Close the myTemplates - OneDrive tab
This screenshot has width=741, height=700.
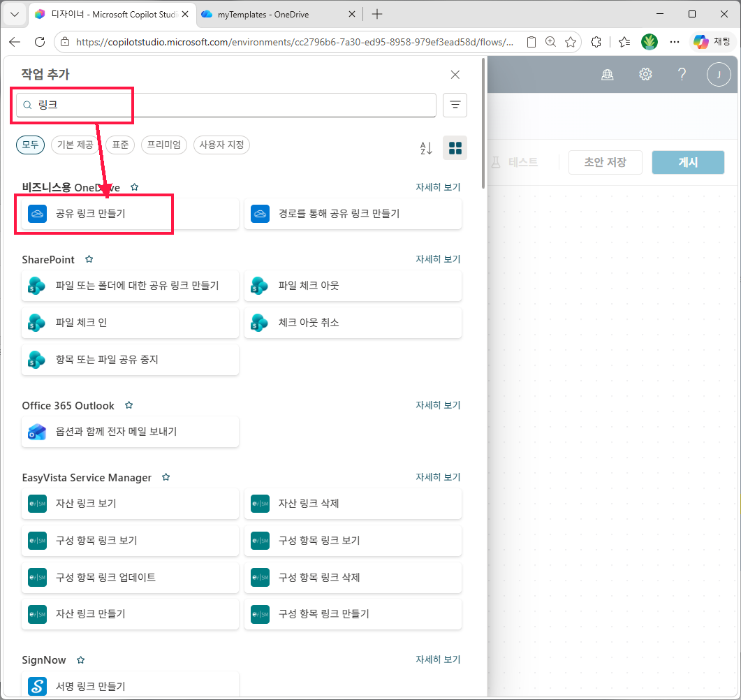(351, 14)
